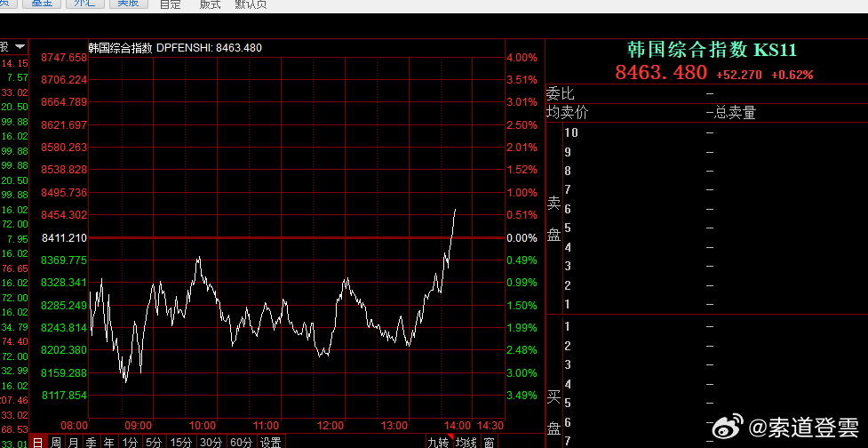Viewport: 868px width, 448px height.
Task: Switch chart to 周 weekly period
Action: pyautogui.click(x=55, y=442)
